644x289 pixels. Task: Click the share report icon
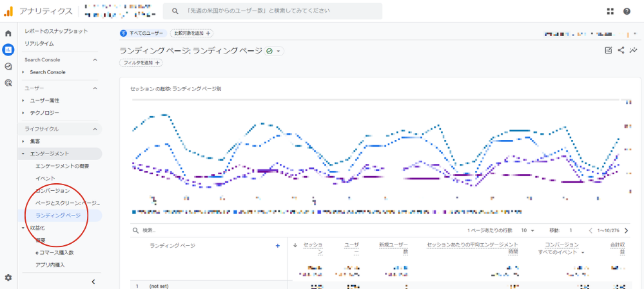[x=621, y=50]
